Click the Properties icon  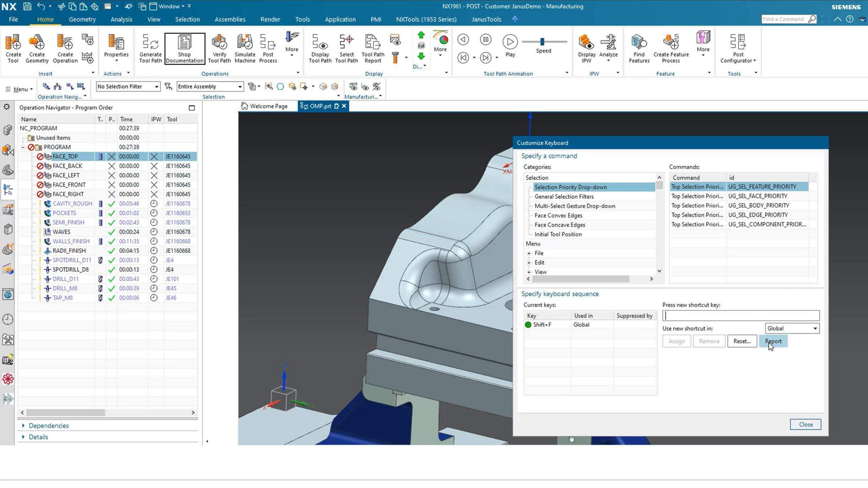pos(116,48)
